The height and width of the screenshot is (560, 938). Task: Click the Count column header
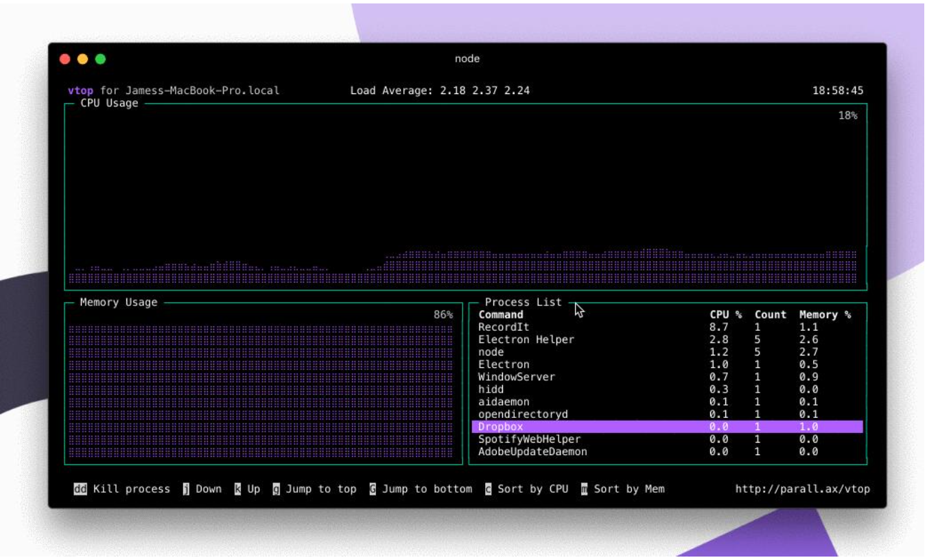pos(770,315)
